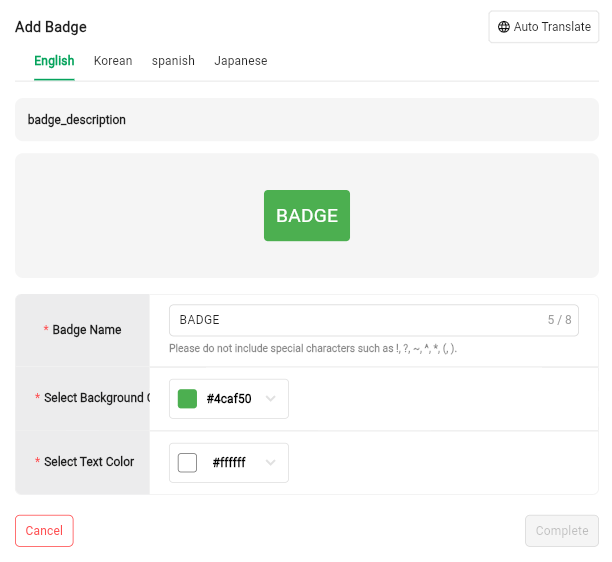
Task: Expand the #ffffff text color dropdown chevron
Action: tap(270, 463)
